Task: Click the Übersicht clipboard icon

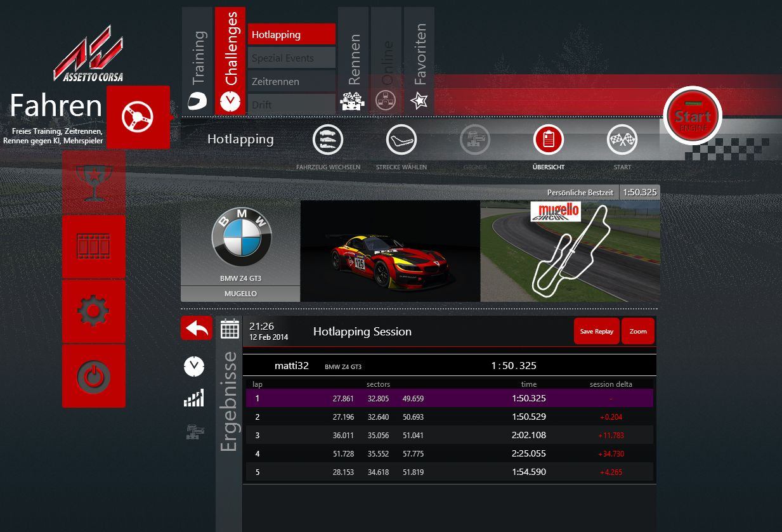Action: (549, 140)
